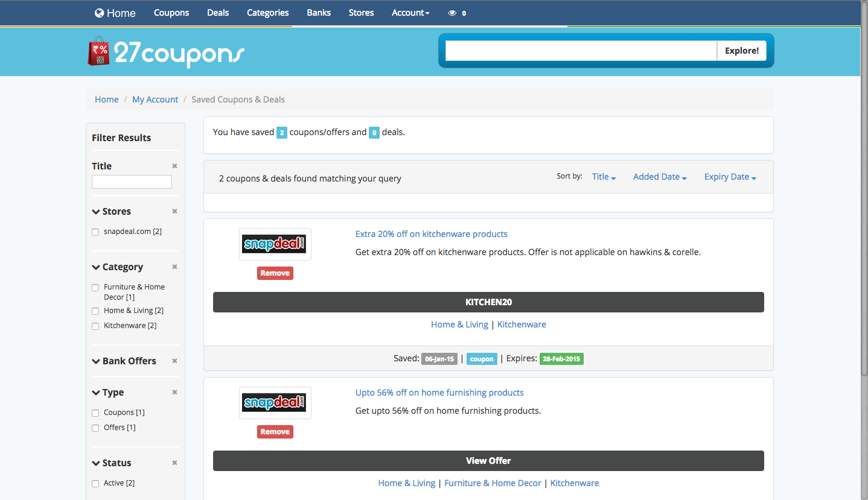Clear the Bank Offers filter x icon
The width and height of the screenshot is (868, 500).
click(174, 361)
